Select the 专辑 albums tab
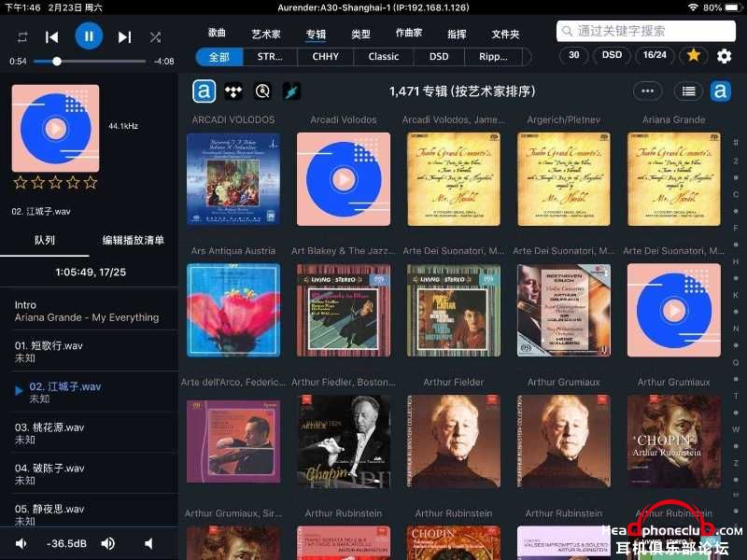Image resolution: width=747 pixels, height=560 pixels. click(316, 34)
